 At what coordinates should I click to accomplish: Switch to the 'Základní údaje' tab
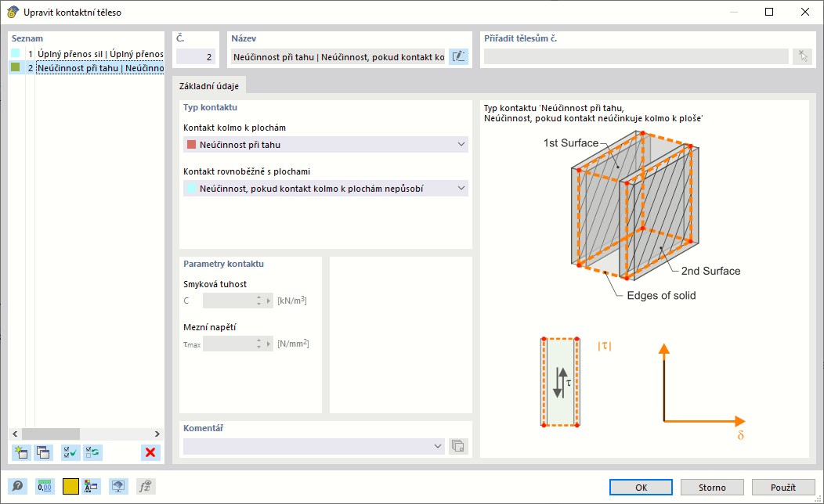coord(209,86)
